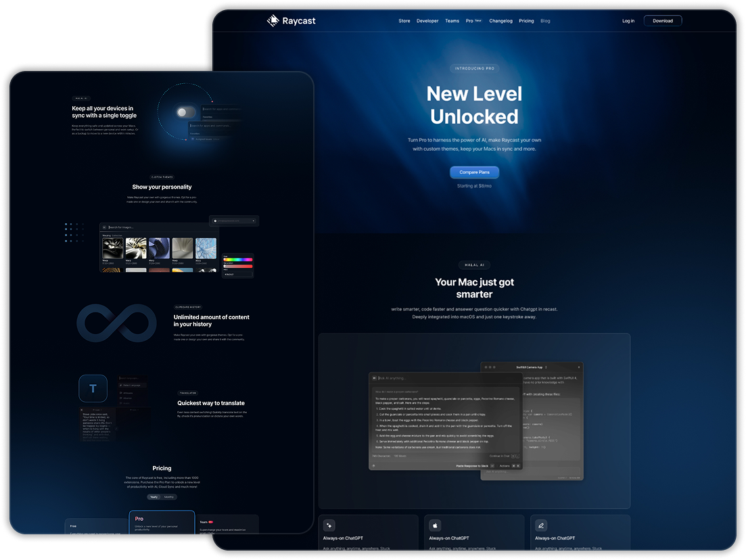Click the Compare Plans button
Image resolution: width=746 pixels, height=560 pixels.
[474, 172]
